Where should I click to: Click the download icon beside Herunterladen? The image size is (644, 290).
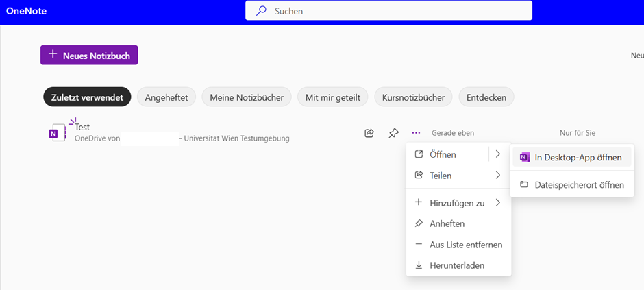tap(419, 265)
